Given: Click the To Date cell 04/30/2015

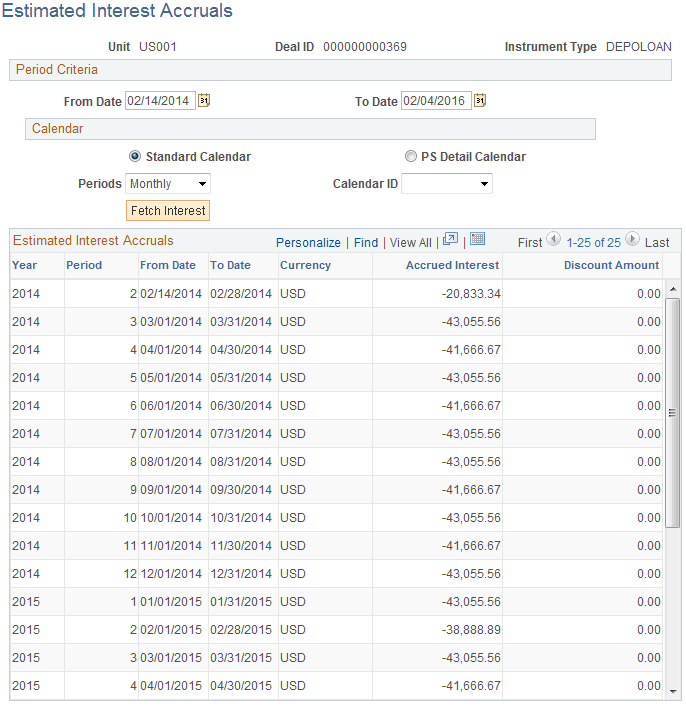Looking at the screenshot, I should pyautogui.click(x=241, y=685).
